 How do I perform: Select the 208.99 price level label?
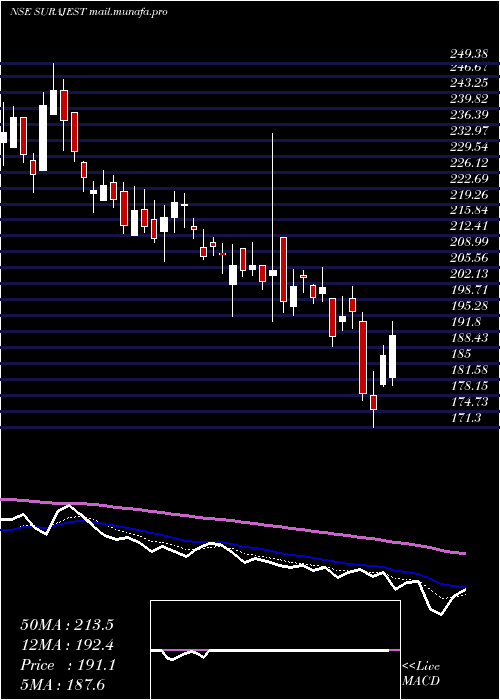coord(469,243)
